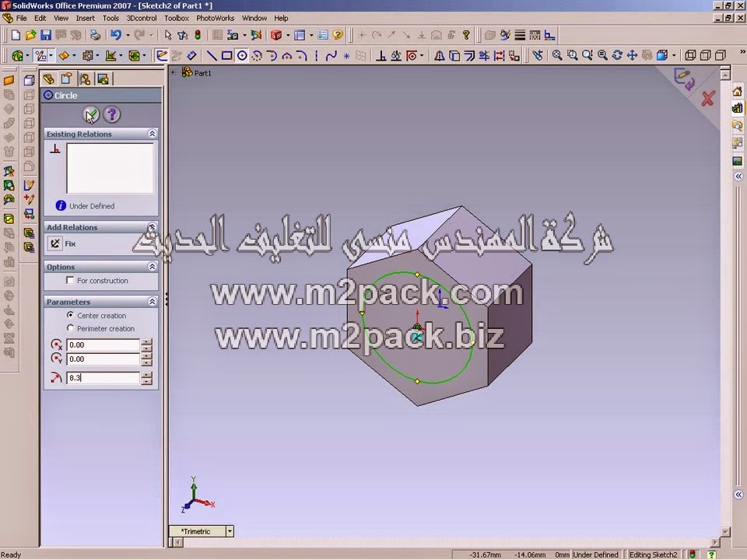Select the Line sketch tool
The width and height of the screenshot is (747, 560).
(x=212, y=56)
